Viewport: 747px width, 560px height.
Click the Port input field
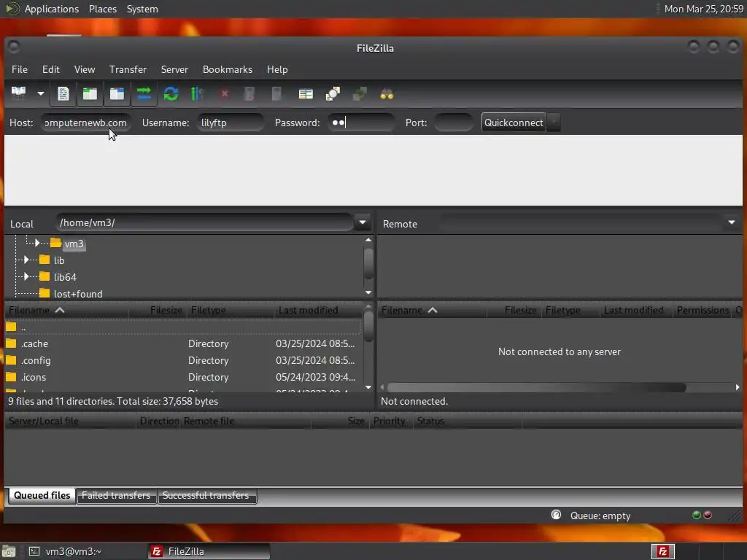(x=454, y=122)
